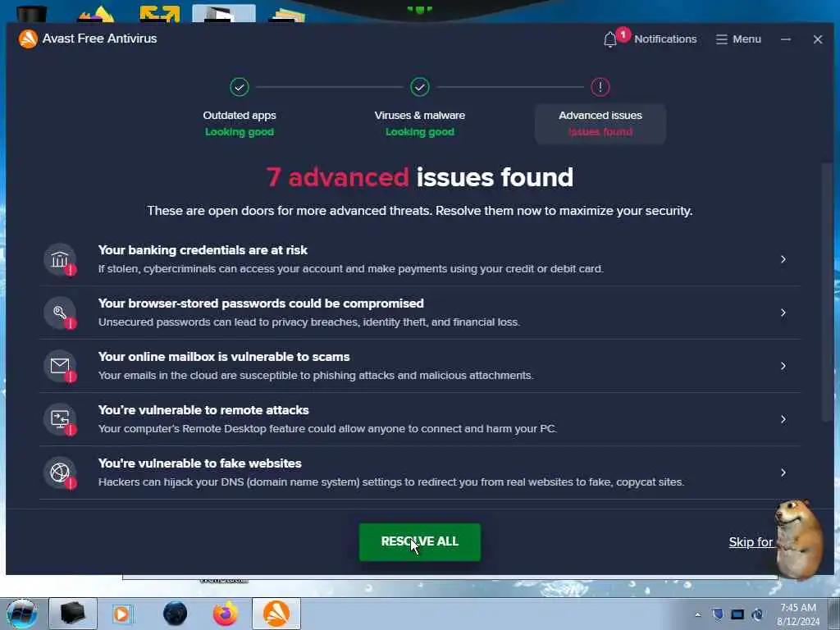Viewport: 840px width, 630px height.
Task: Show hidden system tray icons arrow
Action: [697, 614]
